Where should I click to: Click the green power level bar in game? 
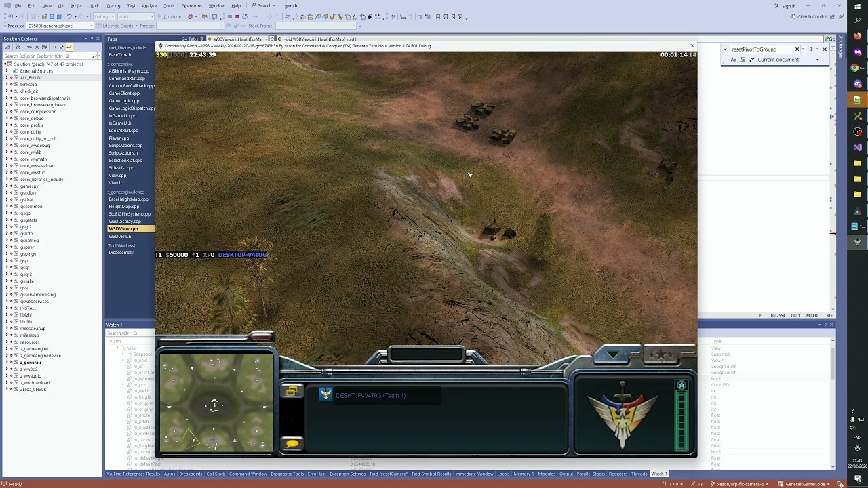(x=682, y=420)
